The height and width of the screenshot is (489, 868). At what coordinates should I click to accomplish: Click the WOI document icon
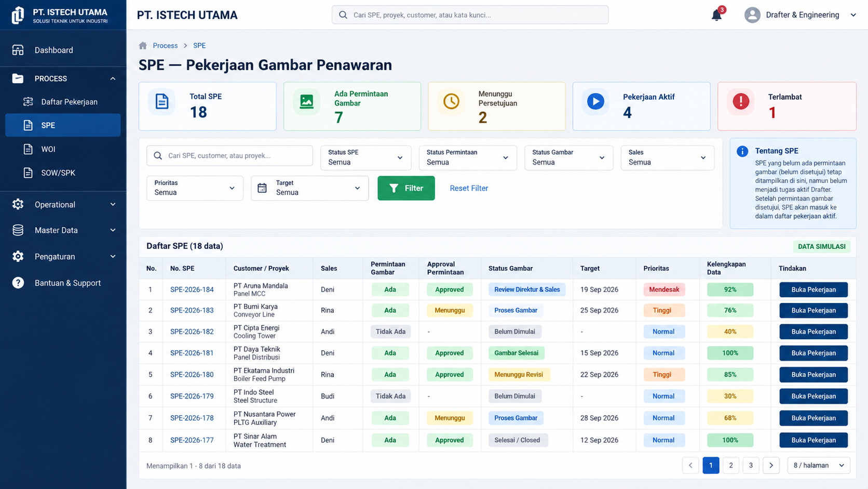click(x=28, y=149)
